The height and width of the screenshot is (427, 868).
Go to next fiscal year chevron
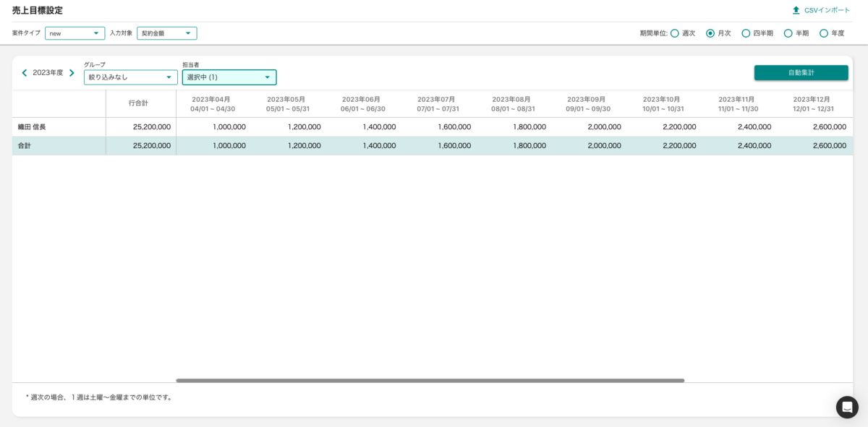coord(72,73)
